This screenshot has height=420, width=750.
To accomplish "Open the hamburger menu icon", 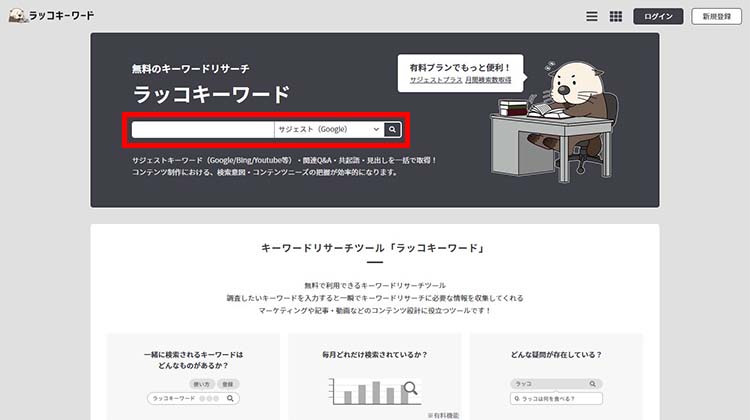I will pos(592,16).
